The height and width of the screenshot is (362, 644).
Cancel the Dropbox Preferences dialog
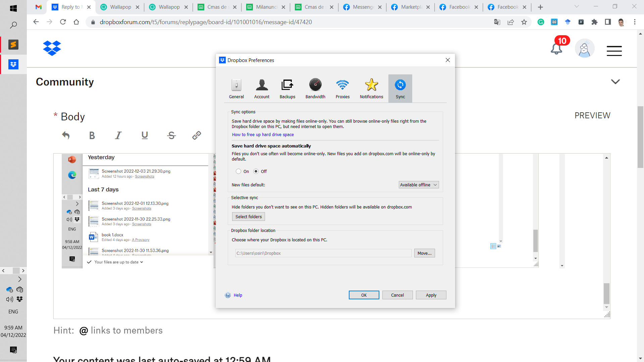tap(397, 295)
